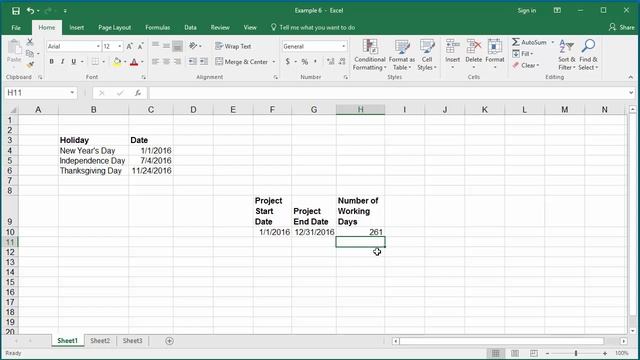
Task: Switch to Page Layout view in status bar
Action: pyautogui.click(x=515, y=353)
